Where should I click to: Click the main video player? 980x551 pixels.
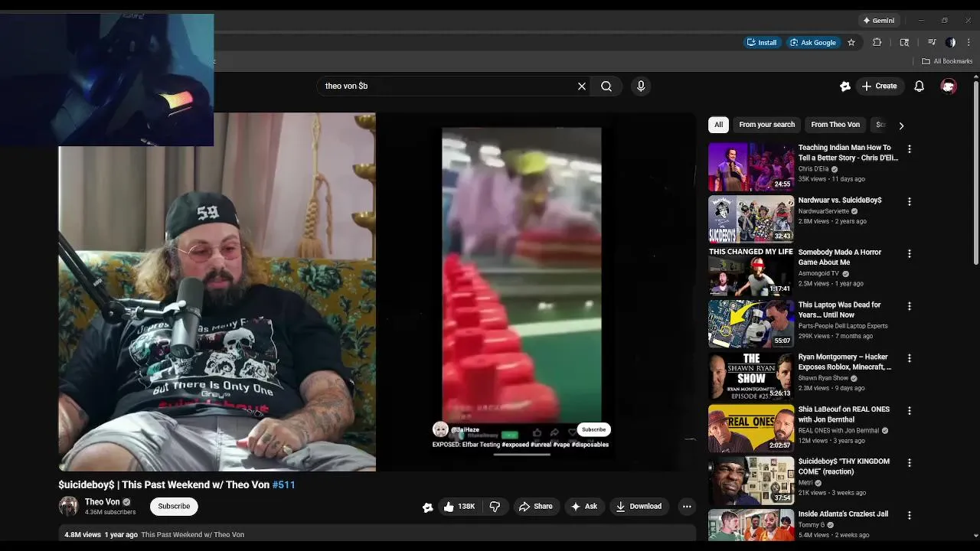(x=377, y=292)
